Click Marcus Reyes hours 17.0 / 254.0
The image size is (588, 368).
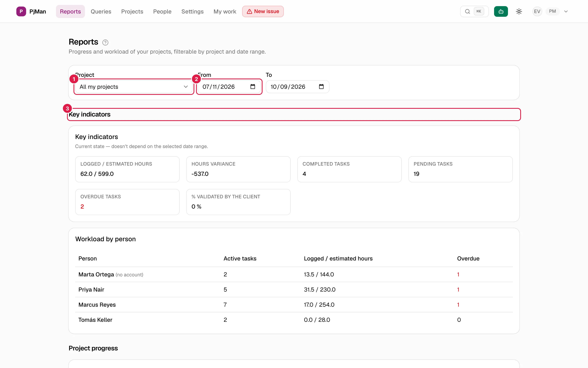pyautogui.click(x=319, y=305)
